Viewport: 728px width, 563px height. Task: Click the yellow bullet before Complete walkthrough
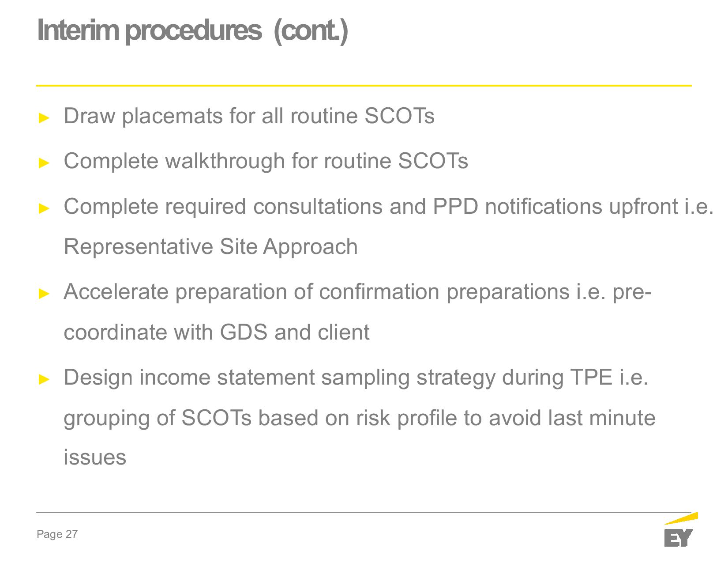(x=44, y=162)
